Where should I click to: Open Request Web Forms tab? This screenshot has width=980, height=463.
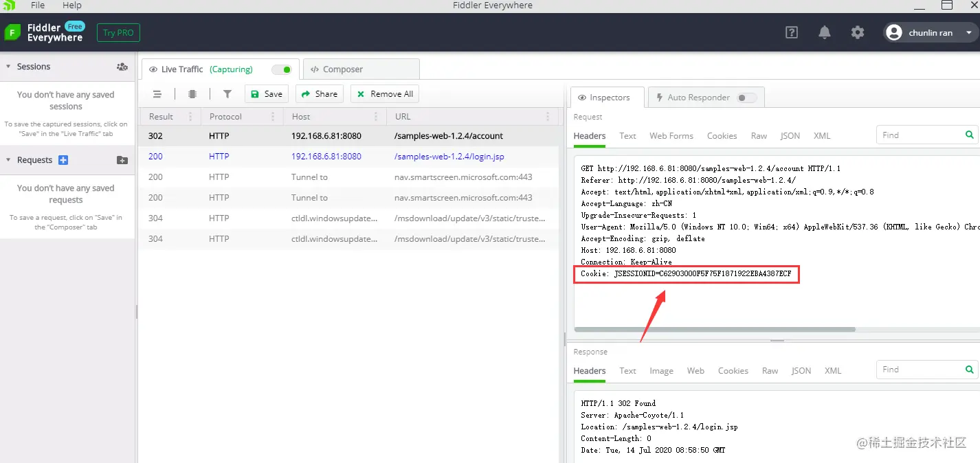point(671,136)
